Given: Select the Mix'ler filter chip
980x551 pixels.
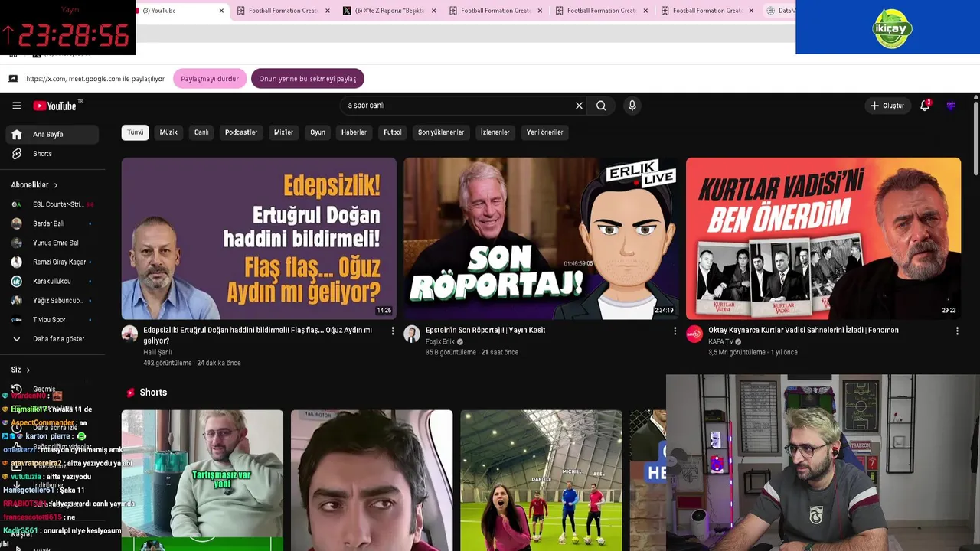Looking at the screenshot, I should (x=283, y=132).
